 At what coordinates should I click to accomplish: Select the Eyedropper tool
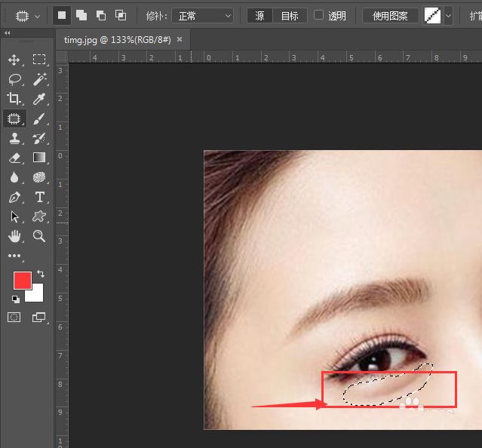pos(39,99)
